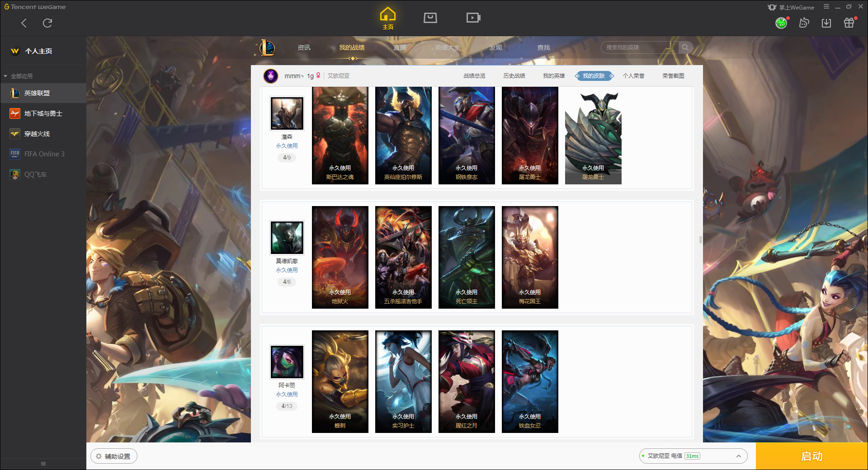Screen dimensions: 868x470
Task: Open the top-right hamburger menu icon
Action: click(x=826, y=7)
